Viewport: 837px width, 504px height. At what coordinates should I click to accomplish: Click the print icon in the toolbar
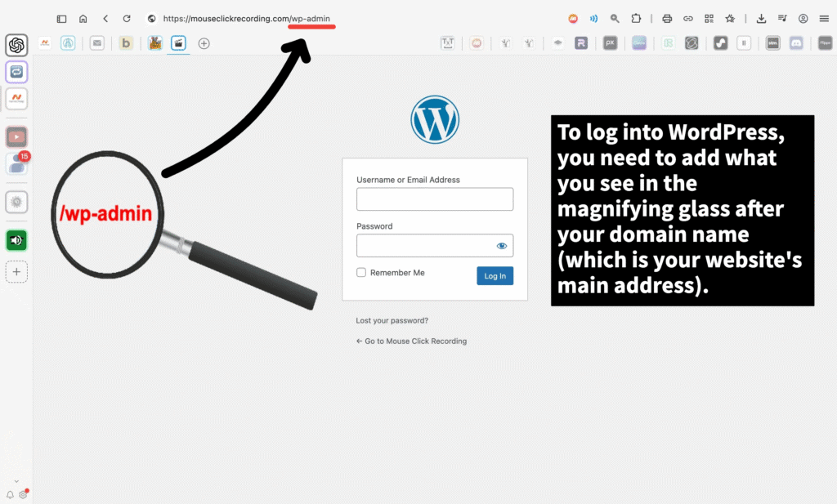667,18
